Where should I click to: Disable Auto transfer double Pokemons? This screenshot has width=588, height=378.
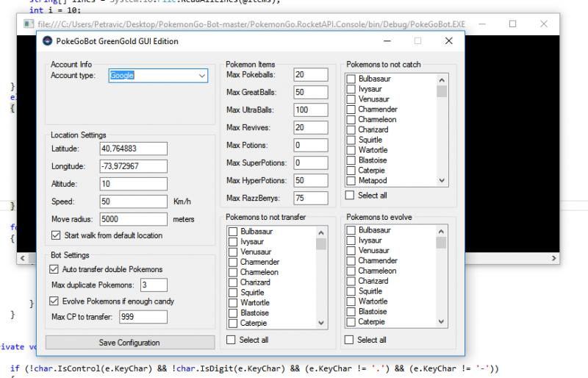click(54, 269)
